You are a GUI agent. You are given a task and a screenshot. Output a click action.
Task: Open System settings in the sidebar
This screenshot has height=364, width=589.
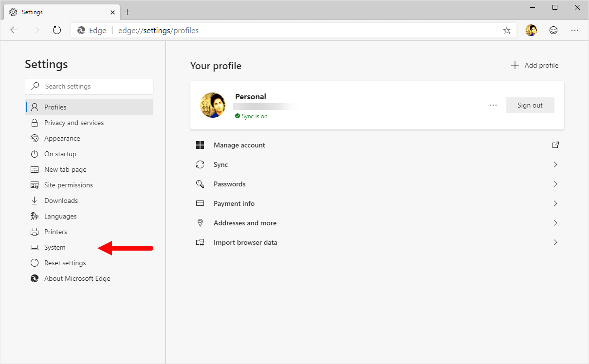coord(89,247)
